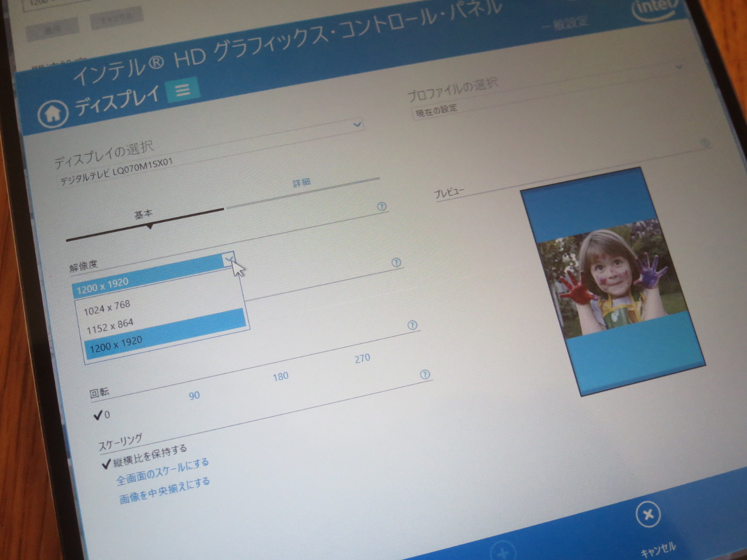
Task: Select 全画面のスケールにする scaling option
Action: 162,471
